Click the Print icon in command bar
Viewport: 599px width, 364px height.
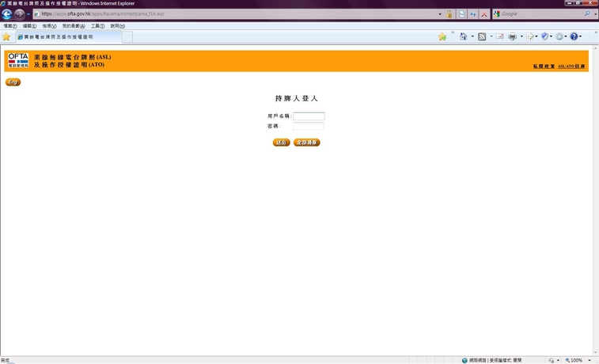point(512,37)
